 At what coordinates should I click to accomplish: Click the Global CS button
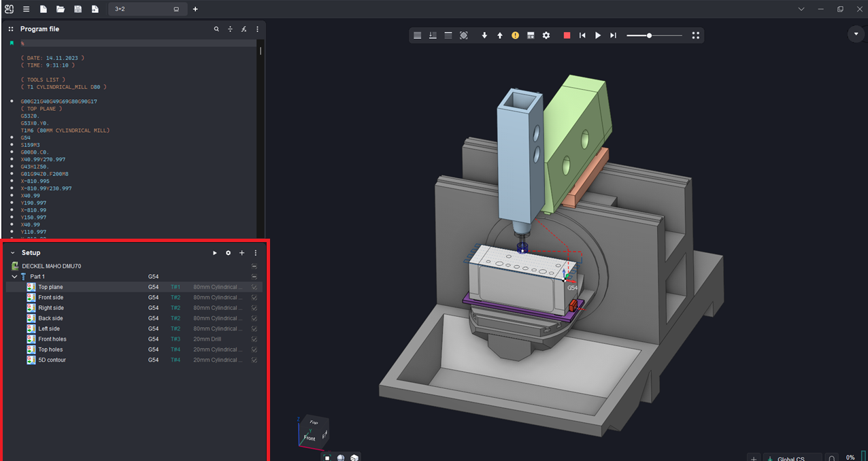[x=790, y=458]
